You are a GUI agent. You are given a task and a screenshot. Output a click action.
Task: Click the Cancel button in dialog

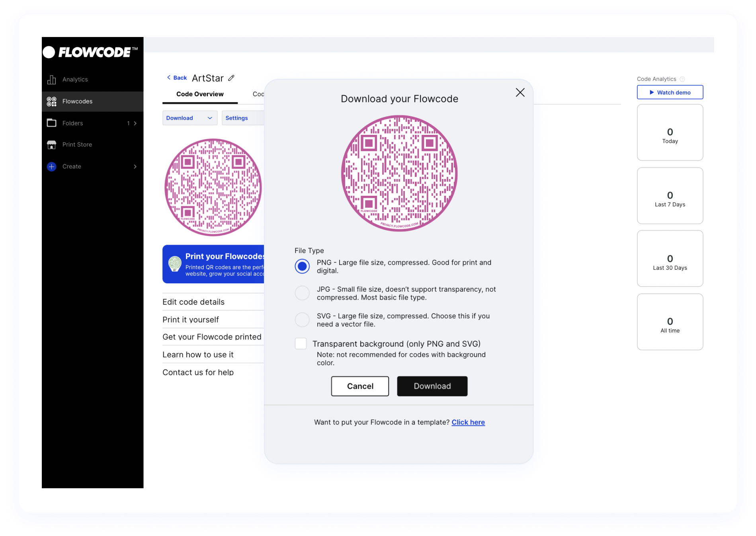click(360, 386)
